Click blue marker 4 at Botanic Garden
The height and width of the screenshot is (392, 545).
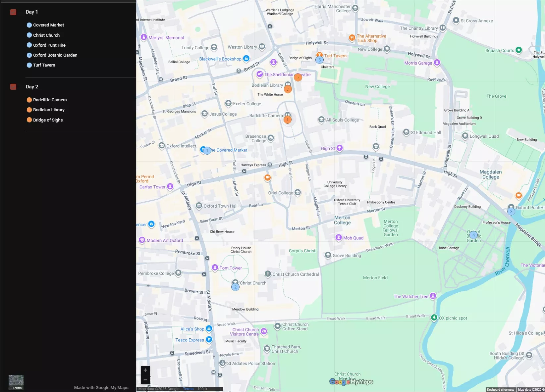(x=474, y=235)
